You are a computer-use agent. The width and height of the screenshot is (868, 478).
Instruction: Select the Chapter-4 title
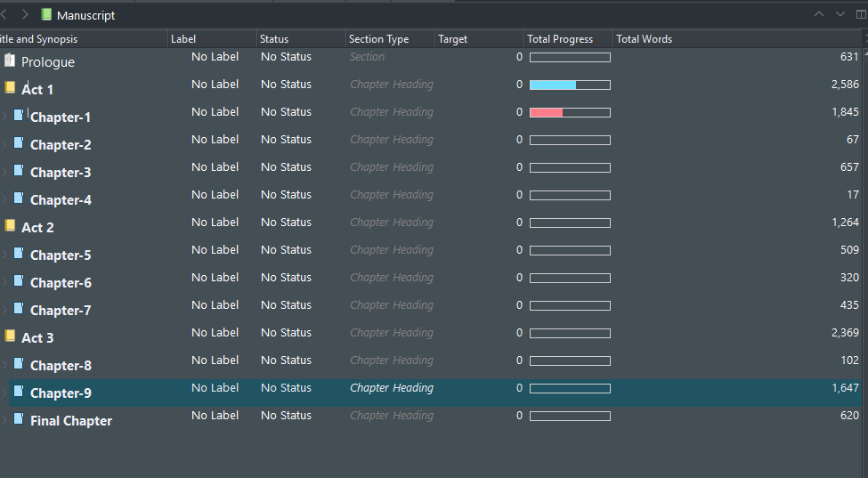point(61,199)
